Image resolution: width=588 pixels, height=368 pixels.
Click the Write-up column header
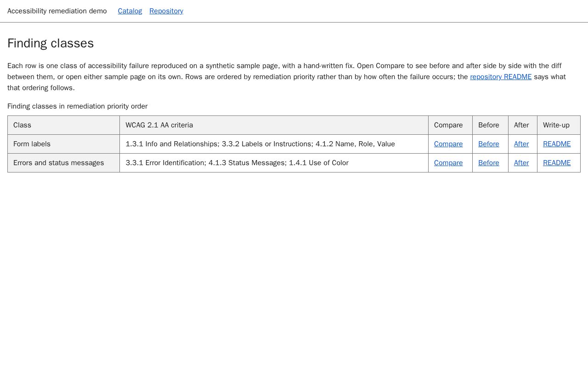point(559,125)
